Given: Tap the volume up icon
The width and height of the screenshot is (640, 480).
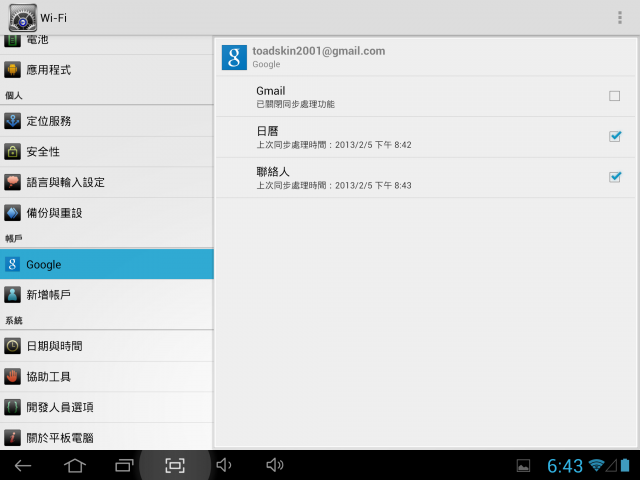Looking at the screenshot, I should click(275, 465).
